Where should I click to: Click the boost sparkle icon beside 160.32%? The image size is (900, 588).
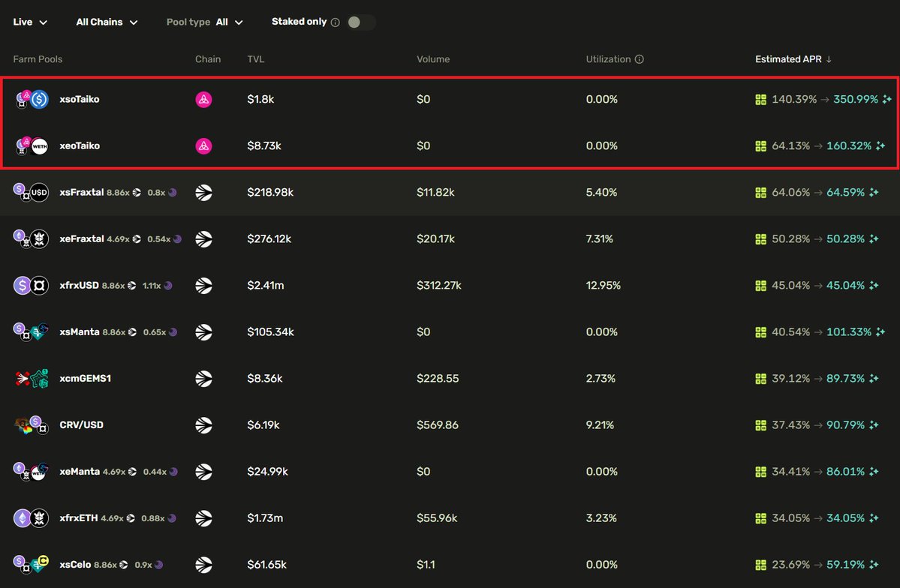(880, 145)
